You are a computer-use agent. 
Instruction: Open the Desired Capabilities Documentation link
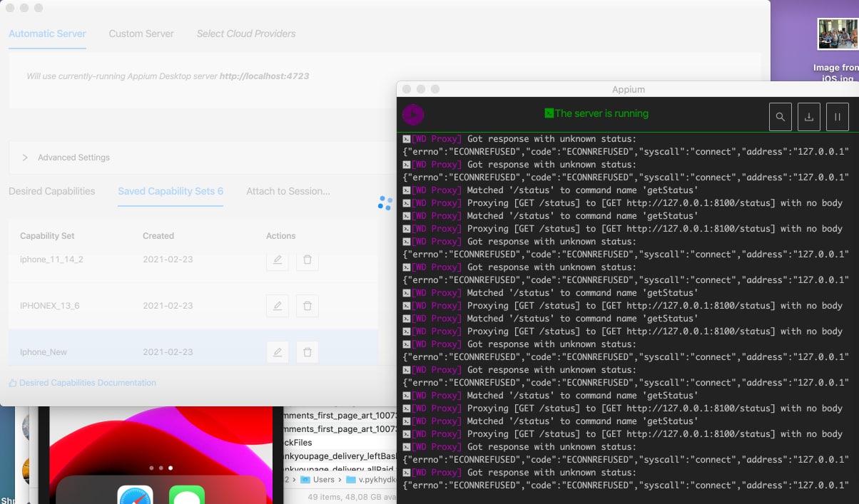tap(82, 383)
